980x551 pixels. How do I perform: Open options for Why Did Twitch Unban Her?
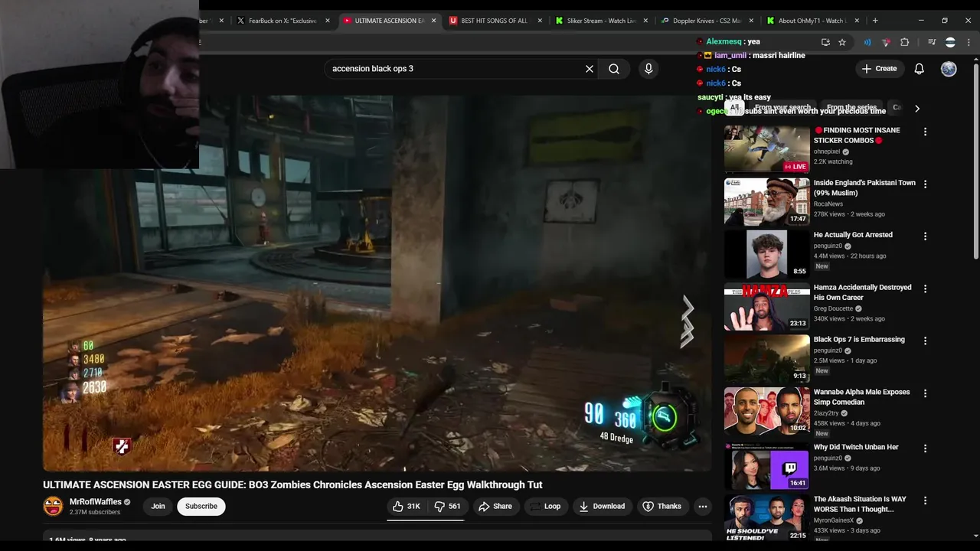[925, 448]
